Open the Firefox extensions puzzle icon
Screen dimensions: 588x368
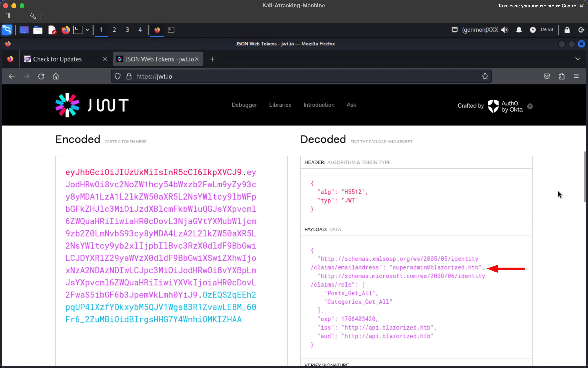(561, 76)
